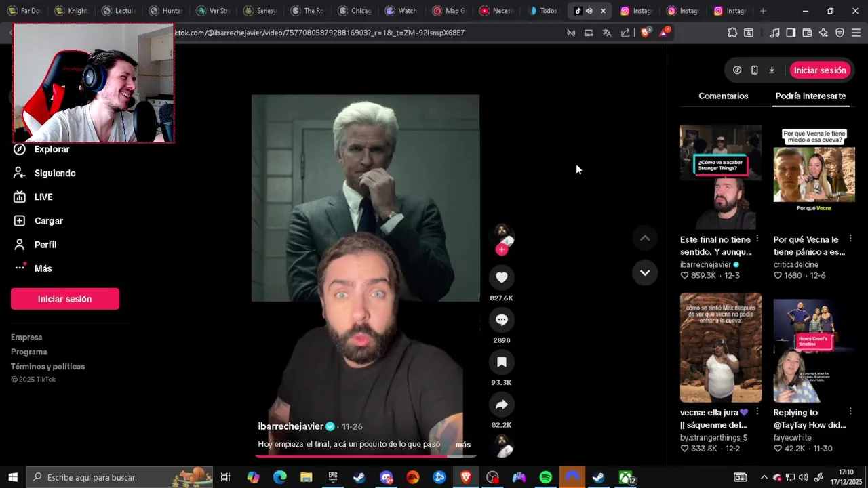Image resolution: width=868 pixels, height=488 pixels.
Task: Open browser extensions puzzle icon
Action: point(732,33)
